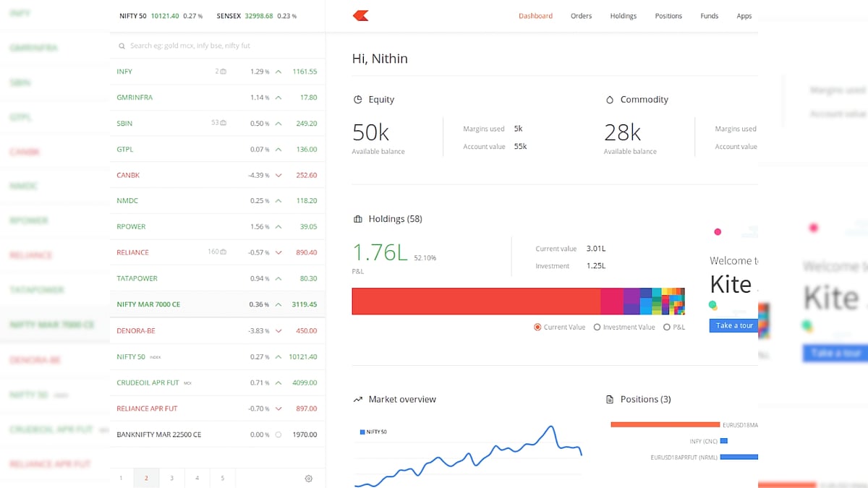Screen dimensions: 868x488
Task: Select the Current Value radio button
Action: (x=537, y=328)
